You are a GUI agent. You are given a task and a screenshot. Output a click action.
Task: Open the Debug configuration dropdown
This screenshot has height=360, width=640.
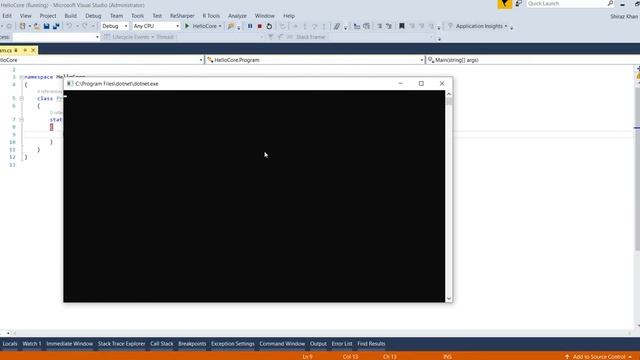tap(125, 26)
